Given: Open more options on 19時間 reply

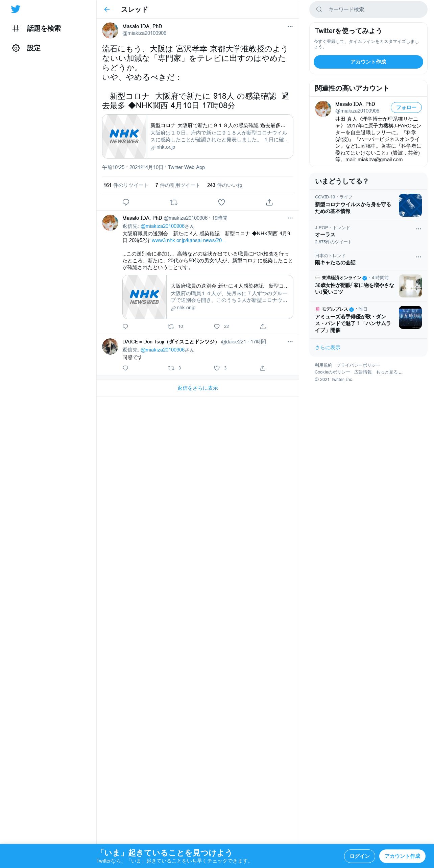Looking at the screenshot, I should (x=290, y=218).
